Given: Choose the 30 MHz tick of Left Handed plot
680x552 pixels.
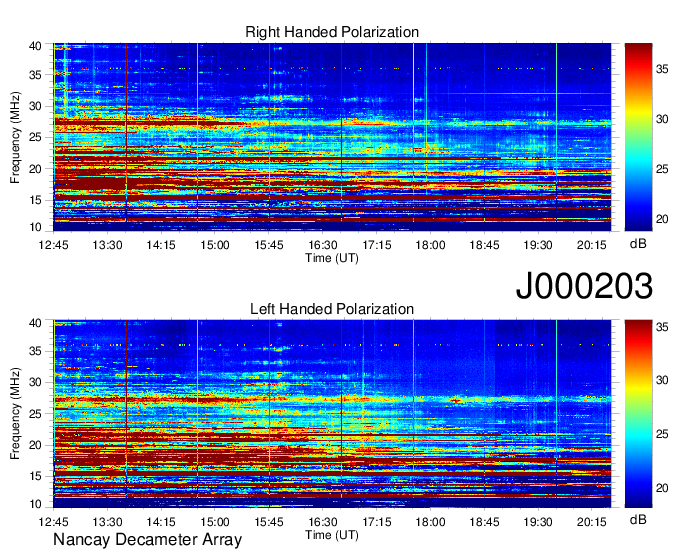Looking at the screenshot, I should point(36,382).
